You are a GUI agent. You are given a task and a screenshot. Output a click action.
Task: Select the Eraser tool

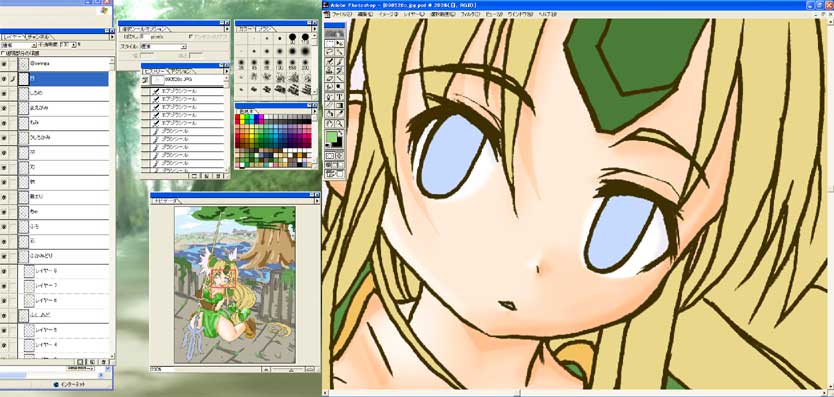330,78
